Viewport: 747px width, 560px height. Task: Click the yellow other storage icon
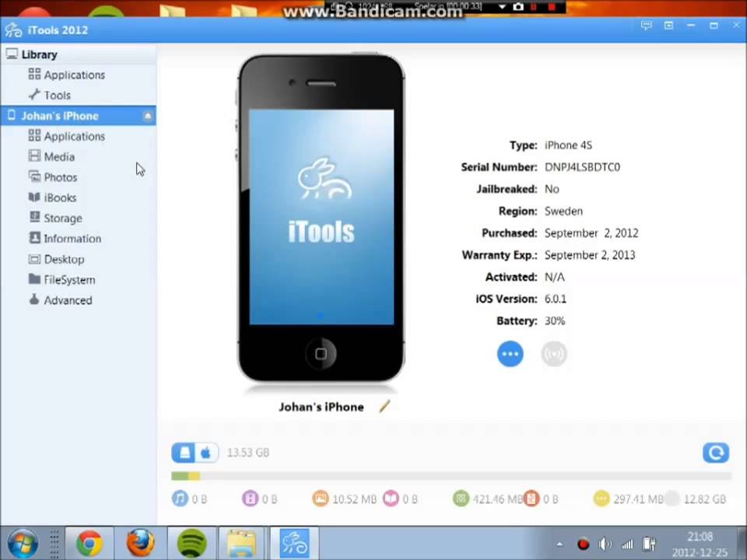pos(601,499)
